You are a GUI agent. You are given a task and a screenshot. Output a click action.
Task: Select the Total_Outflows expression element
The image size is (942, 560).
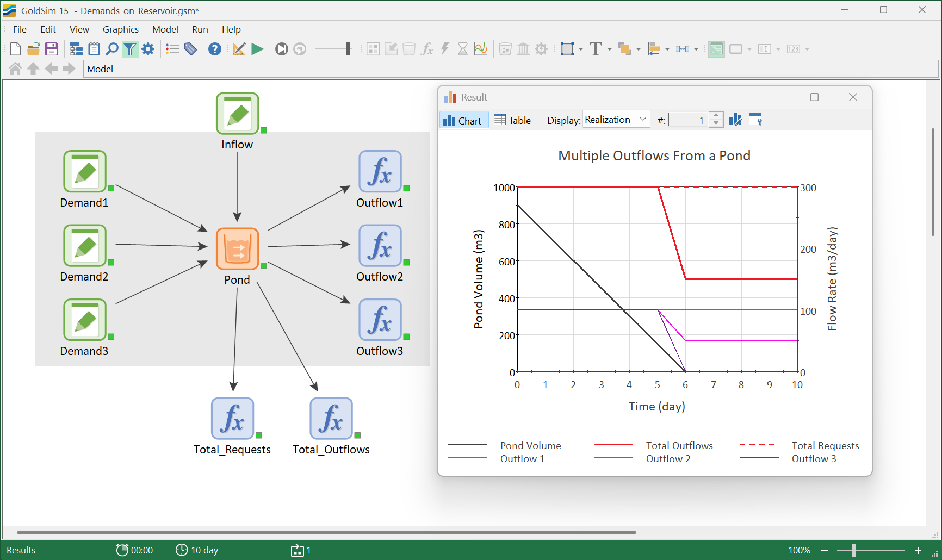331,419
